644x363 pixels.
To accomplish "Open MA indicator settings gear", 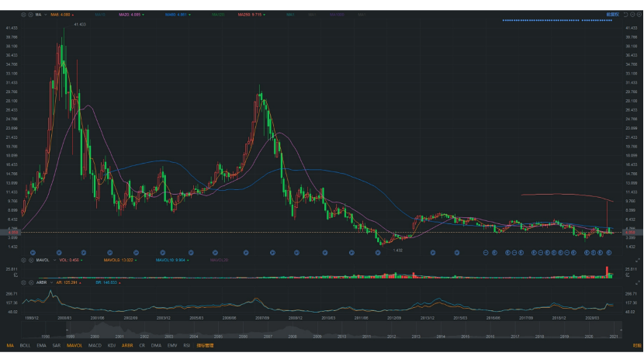I will pos(23,15).
